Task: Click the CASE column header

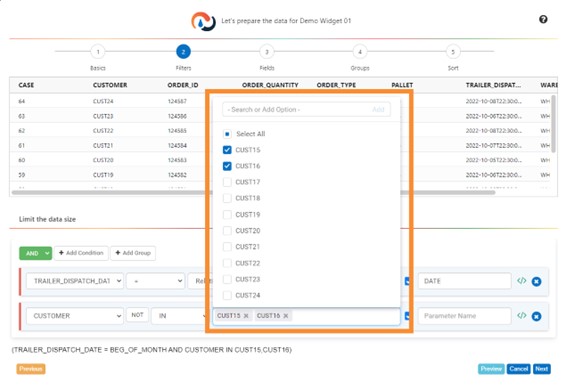Action: pos(26,85)
